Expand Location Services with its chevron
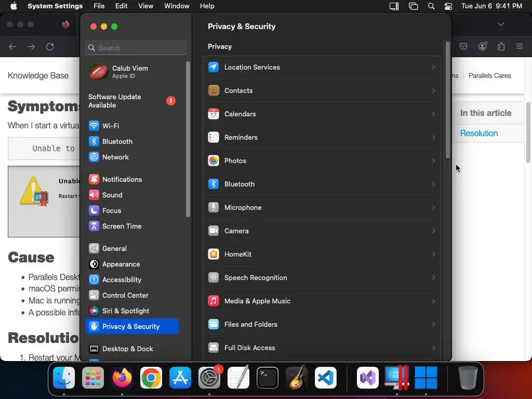 tap(433, 67)
